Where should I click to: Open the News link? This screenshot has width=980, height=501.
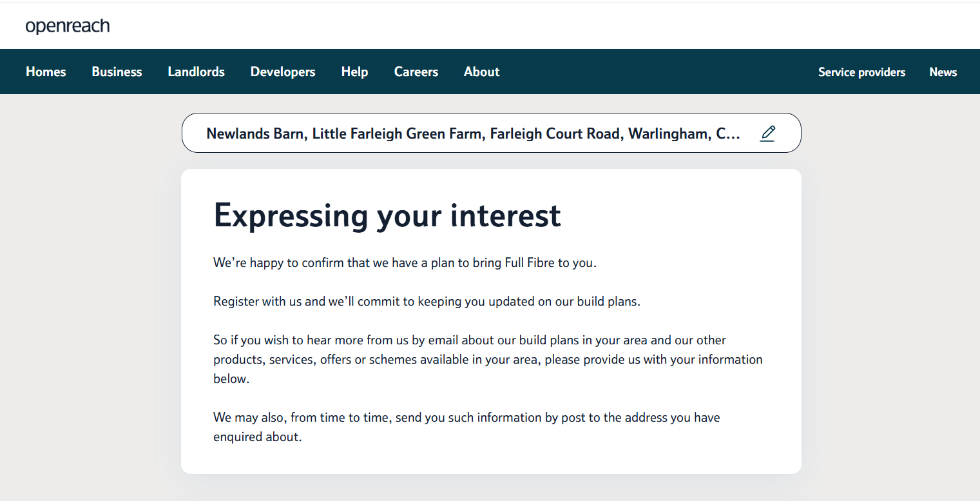click(x=943, y=72)
